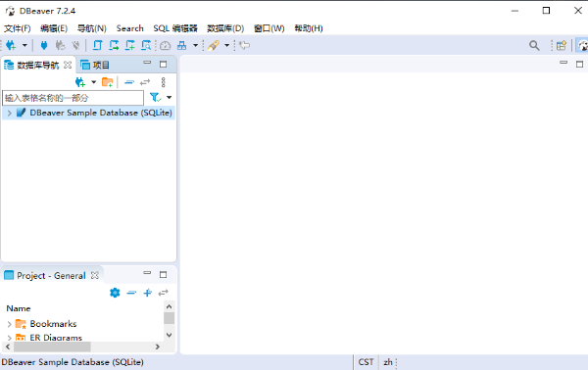Screen dimensions: 588x370
Task: Open the 编辑(E) menu
Action: (54, 28)
